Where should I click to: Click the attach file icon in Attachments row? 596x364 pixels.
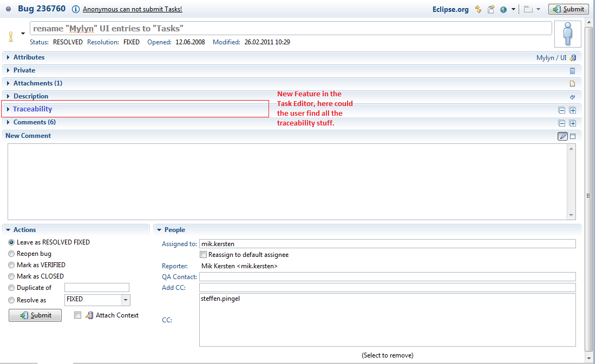(572, 84)
